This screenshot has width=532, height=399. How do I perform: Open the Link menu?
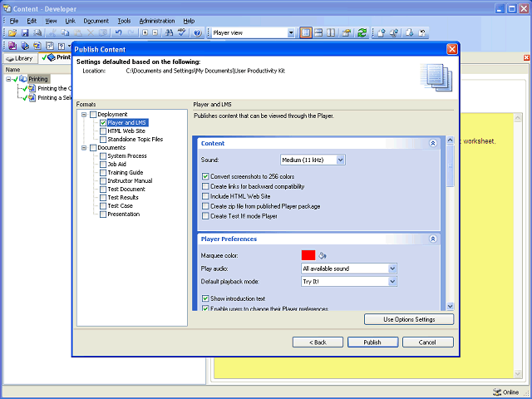click(x=70, y=21)
